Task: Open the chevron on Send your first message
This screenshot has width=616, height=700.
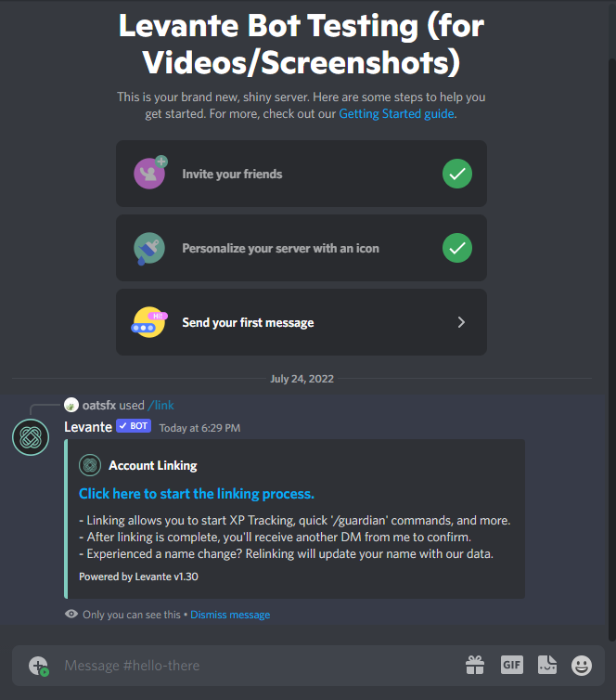Action: (461, 322)
